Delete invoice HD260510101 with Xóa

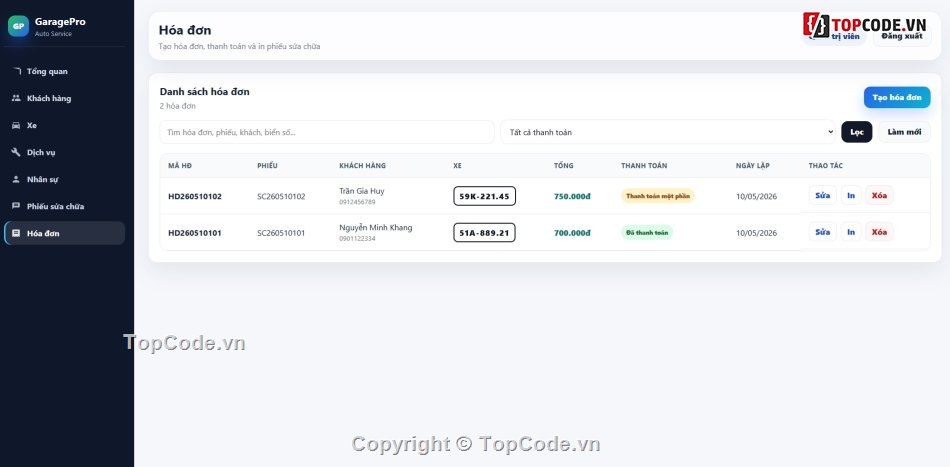click(879, 232)
